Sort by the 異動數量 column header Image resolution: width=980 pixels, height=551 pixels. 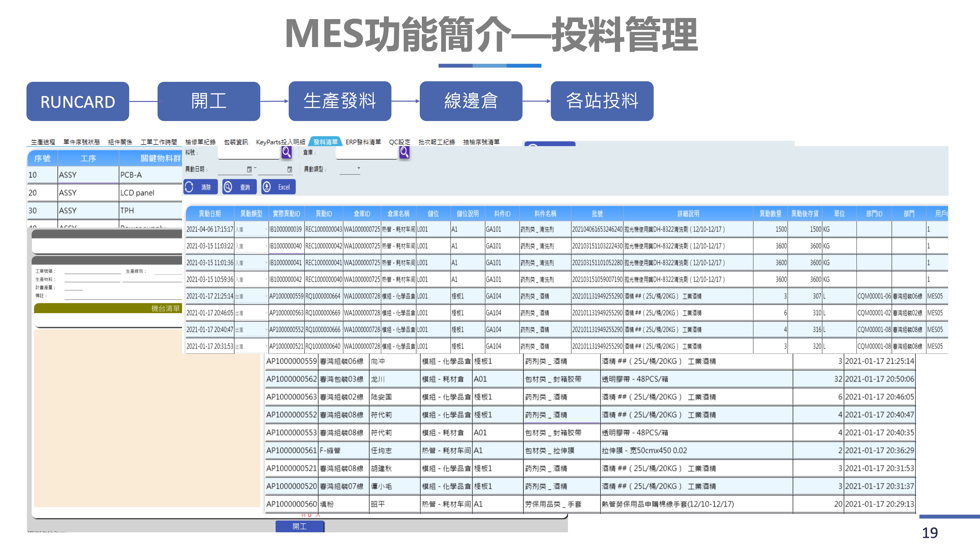click(770, 213)
